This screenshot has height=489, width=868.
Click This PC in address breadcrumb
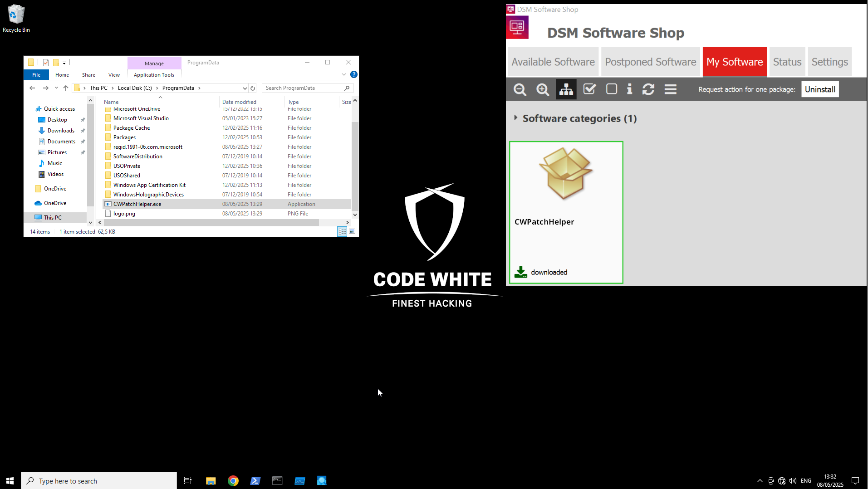98,88
